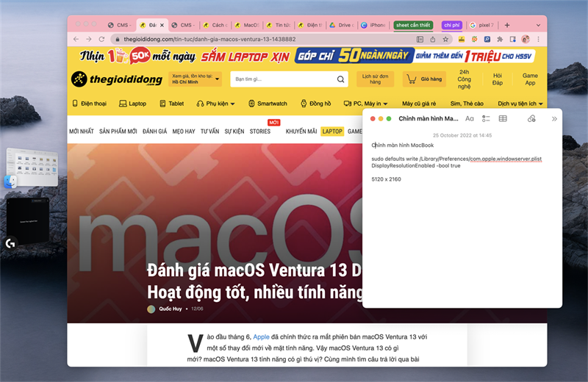Viewport: 588px width, 382px height.
Task: Insert a table in Notes window
Action: pyautogui.click(x=503, y=118)
